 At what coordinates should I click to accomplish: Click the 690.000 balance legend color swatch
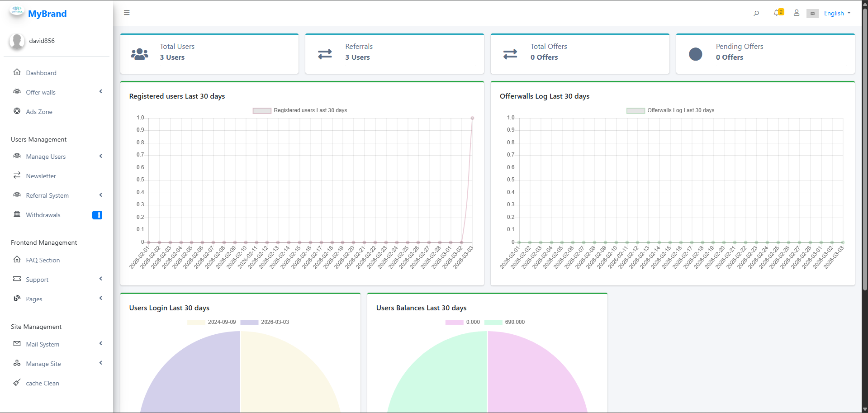coord(493,322)
